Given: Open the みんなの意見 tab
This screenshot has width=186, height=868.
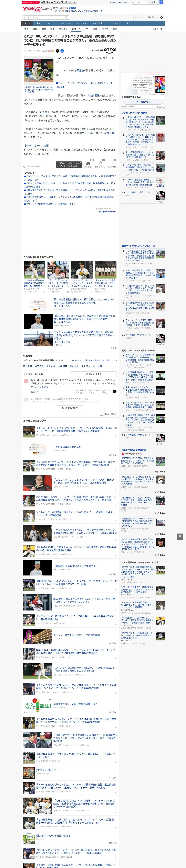Looking at the screenshot, I should pos(99,24).
